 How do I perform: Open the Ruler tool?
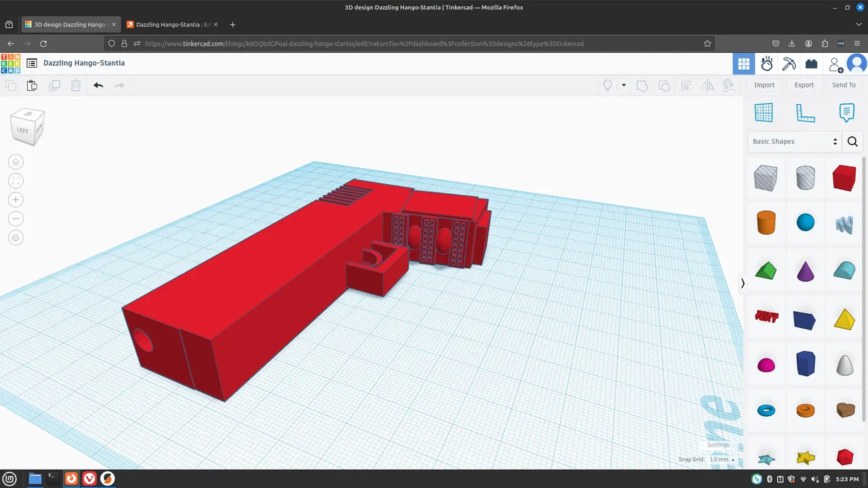click(805, 113)
